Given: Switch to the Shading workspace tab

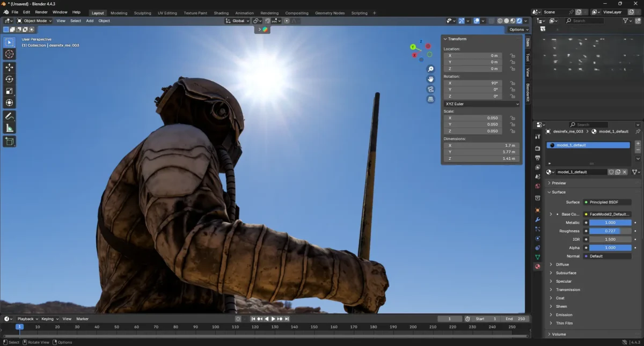Looking at the screenshot, I should tap(221, 13).
